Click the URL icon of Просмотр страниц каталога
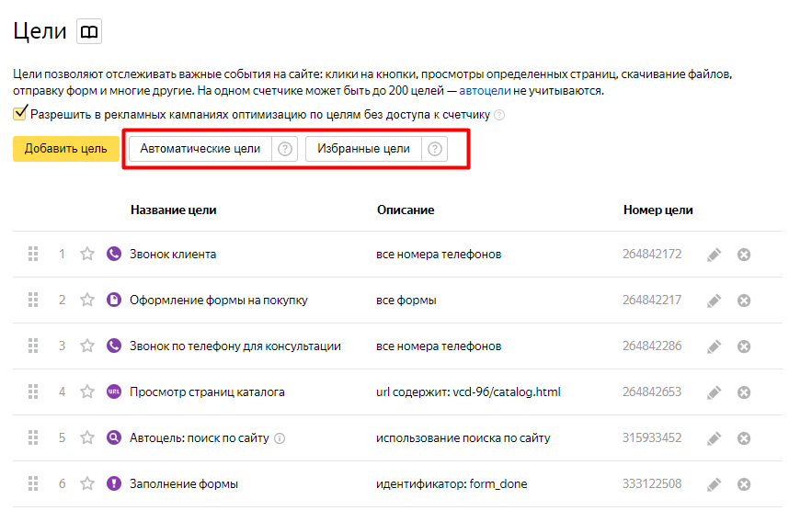The height and width of the screenshot is (522, 812). (114, 391)
